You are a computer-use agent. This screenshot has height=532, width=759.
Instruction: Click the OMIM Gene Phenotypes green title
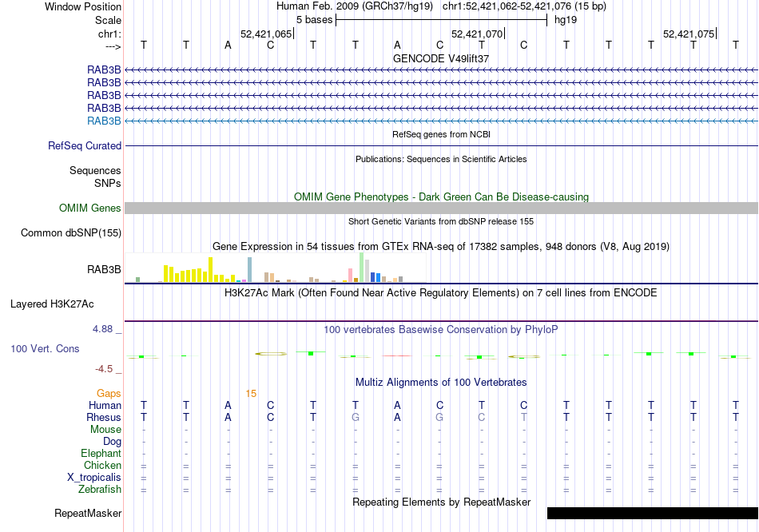[x=441, y=197]
